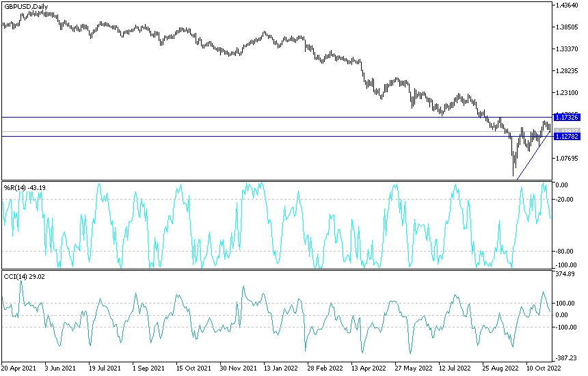Click the 27 May 2022 date label
This screenshot has height=376, width=588.
[413, 368]
